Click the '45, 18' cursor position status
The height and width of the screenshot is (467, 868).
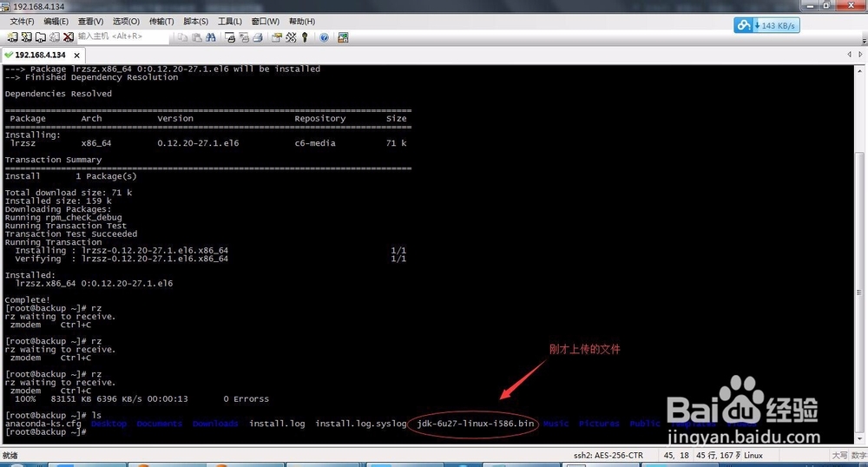(x=676, y=456)
